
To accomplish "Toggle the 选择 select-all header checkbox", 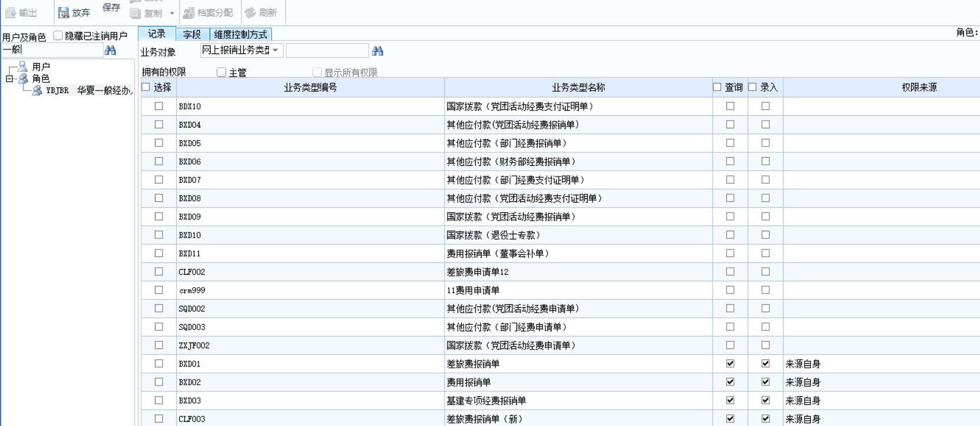I will coord(145,87).
